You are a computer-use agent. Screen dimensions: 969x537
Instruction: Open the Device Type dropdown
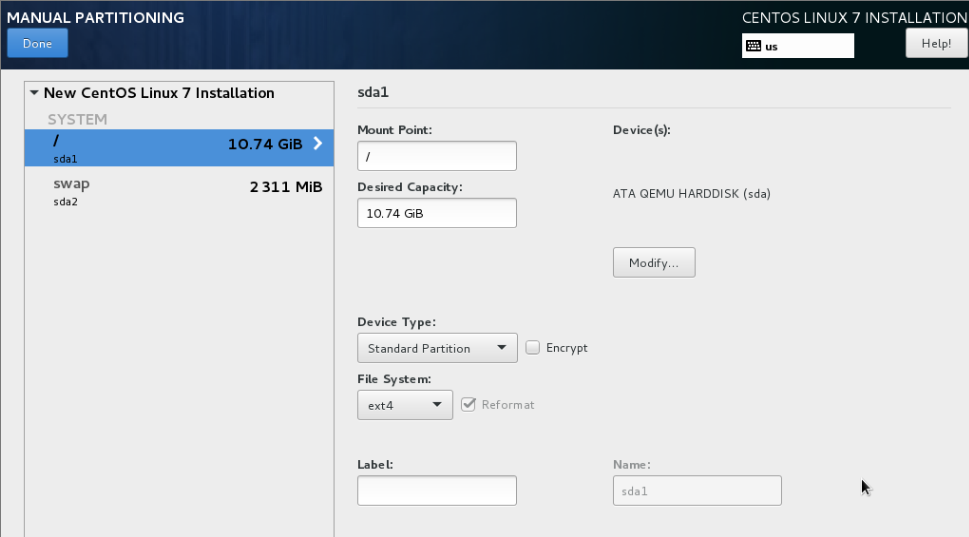[437, 348]
